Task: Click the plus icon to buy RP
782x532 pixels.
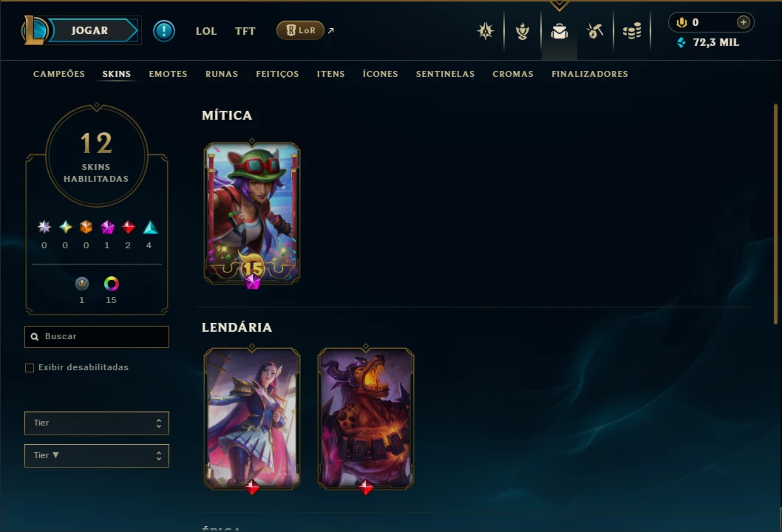Action: [743, 22]
